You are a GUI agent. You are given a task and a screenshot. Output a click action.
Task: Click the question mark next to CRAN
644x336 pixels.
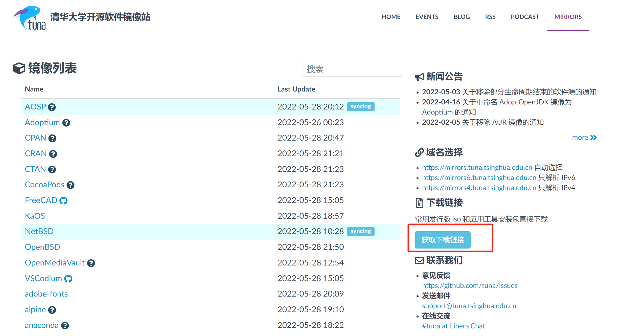(x=53, y=154)
